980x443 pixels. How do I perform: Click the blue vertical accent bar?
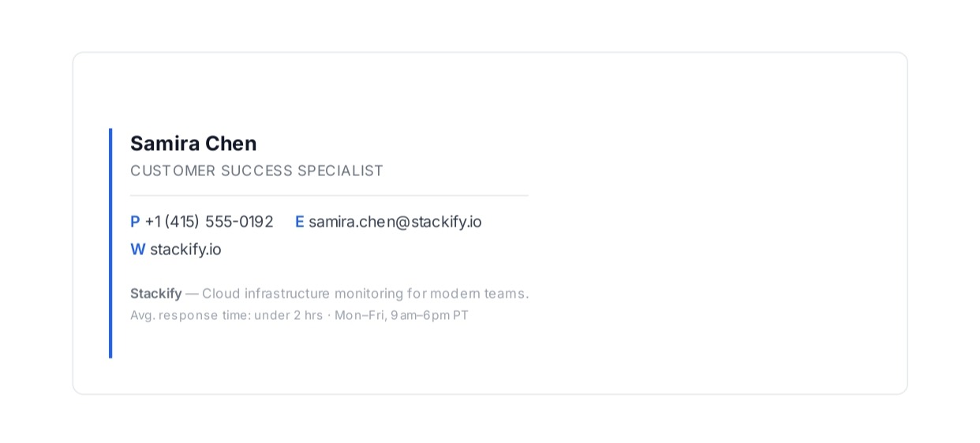point(110,243)
